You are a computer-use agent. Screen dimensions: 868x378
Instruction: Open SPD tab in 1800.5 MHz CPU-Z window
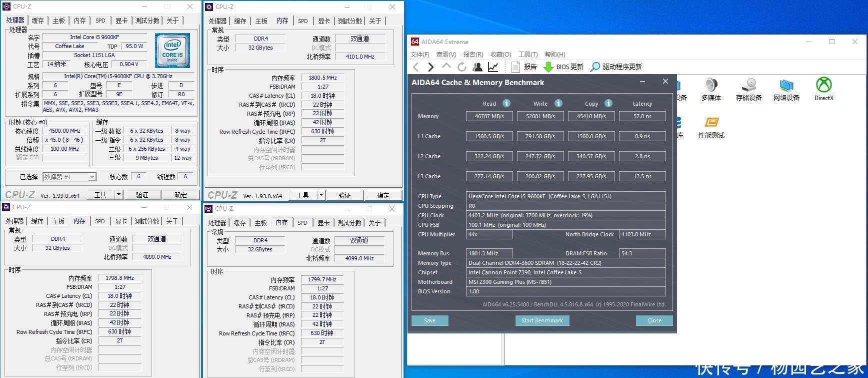(x=303, y=21)
